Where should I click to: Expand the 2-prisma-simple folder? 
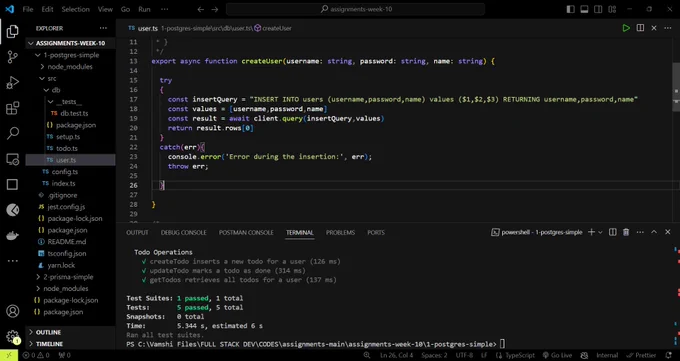70,277
